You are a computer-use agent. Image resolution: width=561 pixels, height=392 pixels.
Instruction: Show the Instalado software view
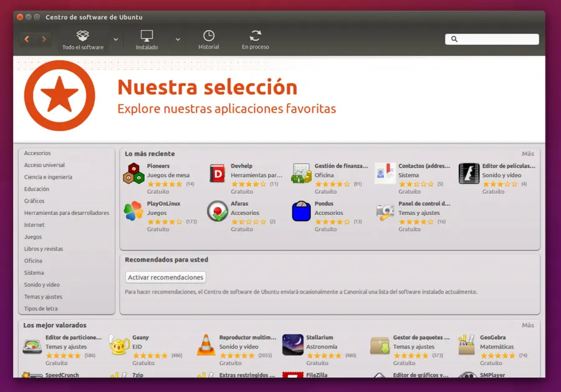tap(146, 40)
